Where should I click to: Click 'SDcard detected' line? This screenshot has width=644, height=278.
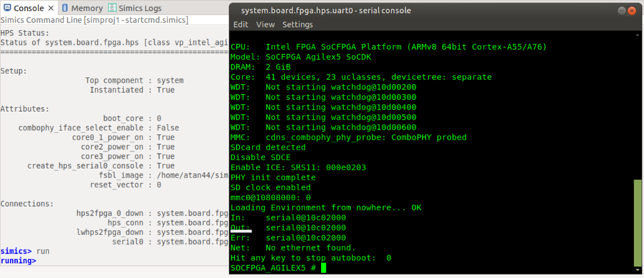(x=267, y=147)
